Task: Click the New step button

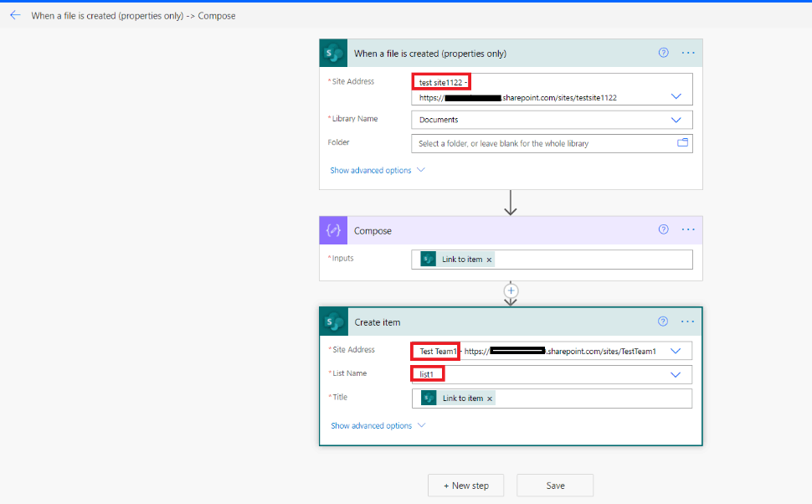Action: [x=465, y=486]
